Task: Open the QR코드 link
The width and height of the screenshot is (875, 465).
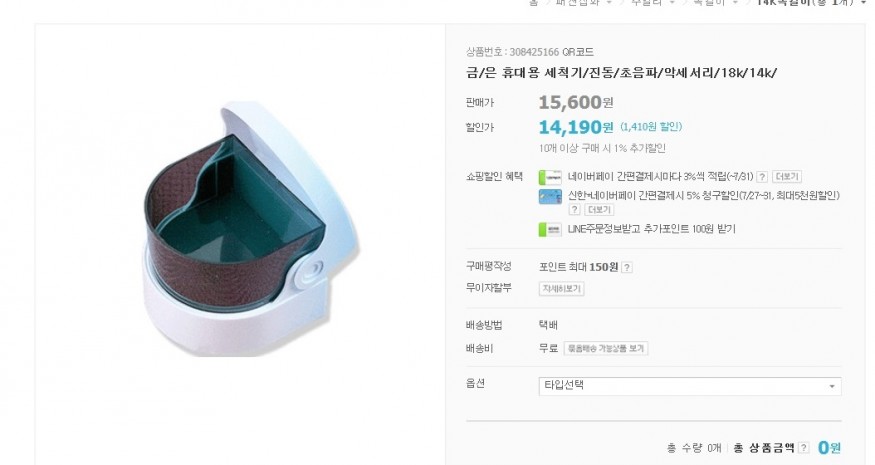Action: tap(578, 52)
